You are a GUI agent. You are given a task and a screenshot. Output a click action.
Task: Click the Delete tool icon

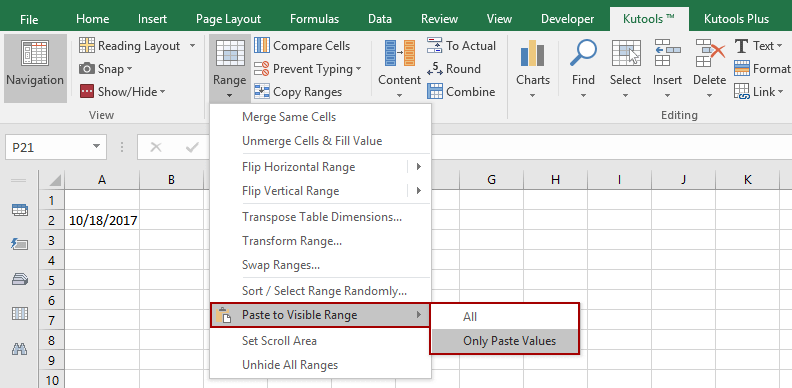pyautogui.click(x=710, y=53)
